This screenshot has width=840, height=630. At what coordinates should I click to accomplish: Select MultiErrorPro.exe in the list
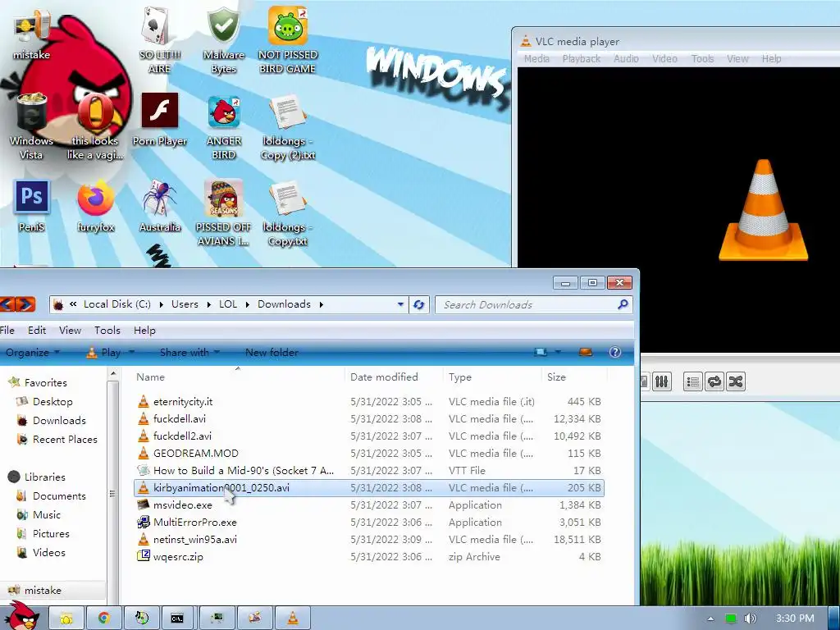pos(368,523)
